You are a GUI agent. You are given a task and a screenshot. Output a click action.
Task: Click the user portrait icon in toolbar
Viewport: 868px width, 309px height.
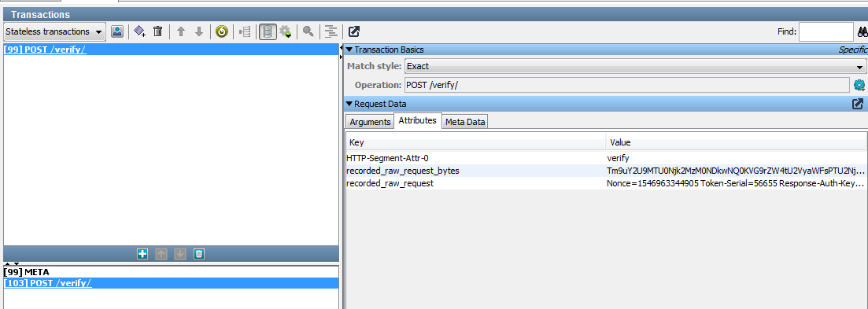pos(116,31)
